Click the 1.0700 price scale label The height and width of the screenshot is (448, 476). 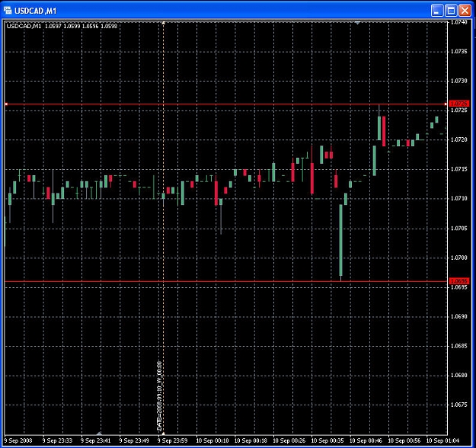click(x=458, y=258)
